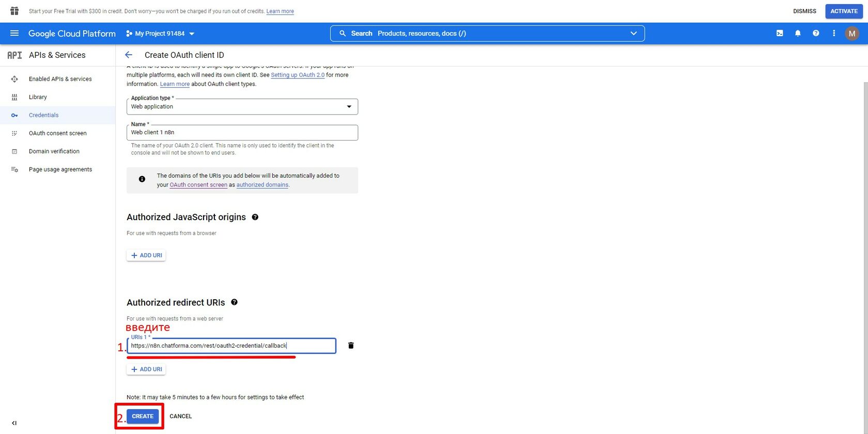Screen dimensions: 868x434
Task: Dismiss the free trial banner
Action: point(804,11)
